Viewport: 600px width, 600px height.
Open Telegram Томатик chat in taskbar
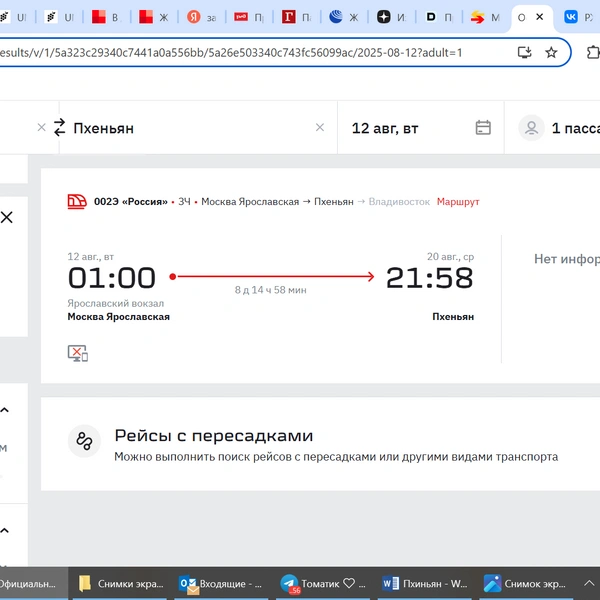pos(323,584)
